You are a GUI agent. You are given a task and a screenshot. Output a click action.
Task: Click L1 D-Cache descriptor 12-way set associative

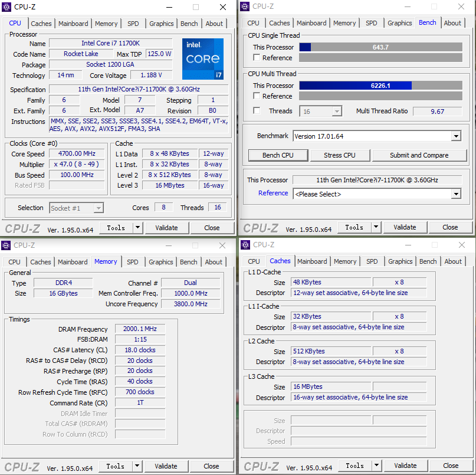pyautogui.click(x=359, y=293)
